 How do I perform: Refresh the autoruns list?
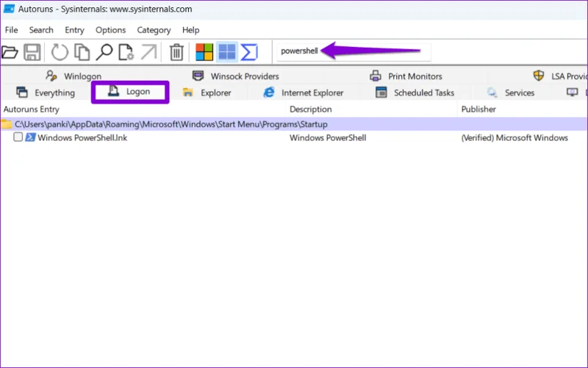pos(60,52)
